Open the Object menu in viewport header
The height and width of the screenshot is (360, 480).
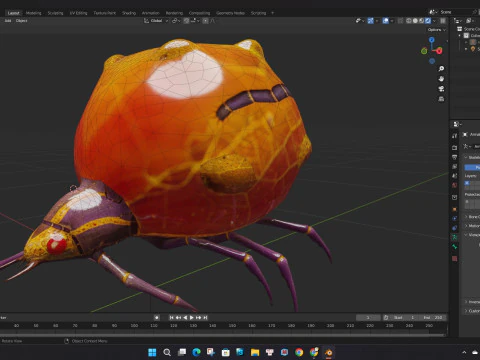coord(21,21)
